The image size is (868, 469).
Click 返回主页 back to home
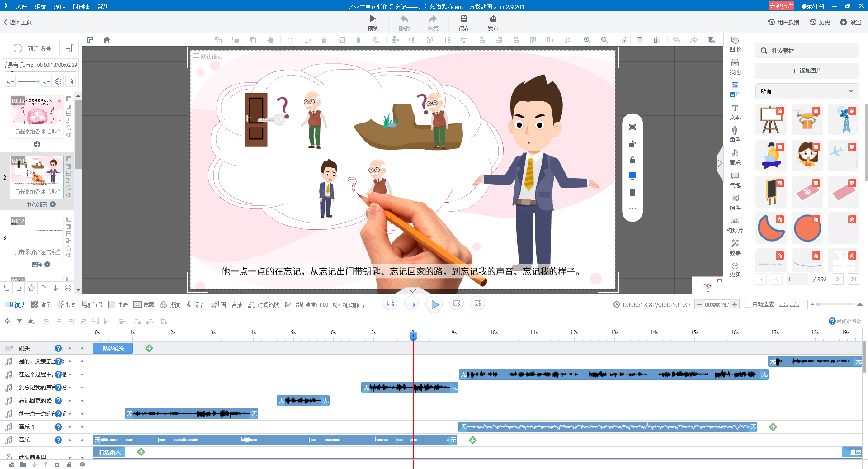pyautogui.click(x=18, y=22)
